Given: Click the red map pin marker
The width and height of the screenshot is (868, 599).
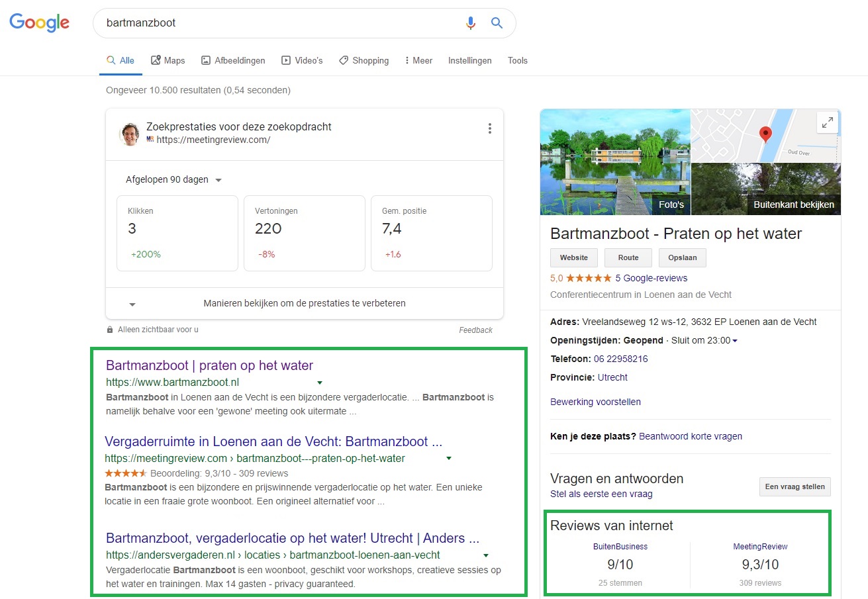Looking at the screenshot, I should [x=766, y=134].
